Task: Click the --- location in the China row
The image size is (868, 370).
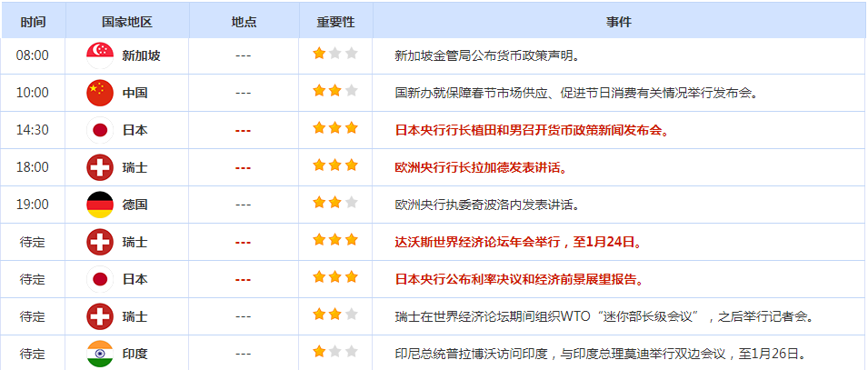Action: point(244,93)
